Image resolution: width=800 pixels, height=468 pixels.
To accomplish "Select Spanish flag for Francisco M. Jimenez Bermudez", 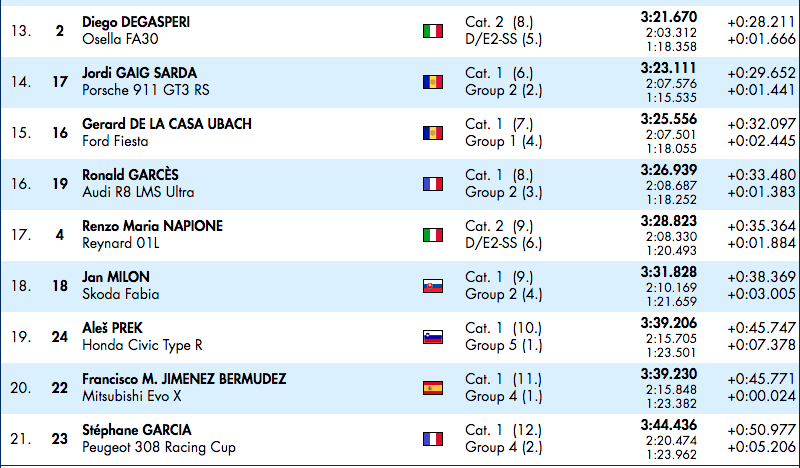I will coord(433,388).
